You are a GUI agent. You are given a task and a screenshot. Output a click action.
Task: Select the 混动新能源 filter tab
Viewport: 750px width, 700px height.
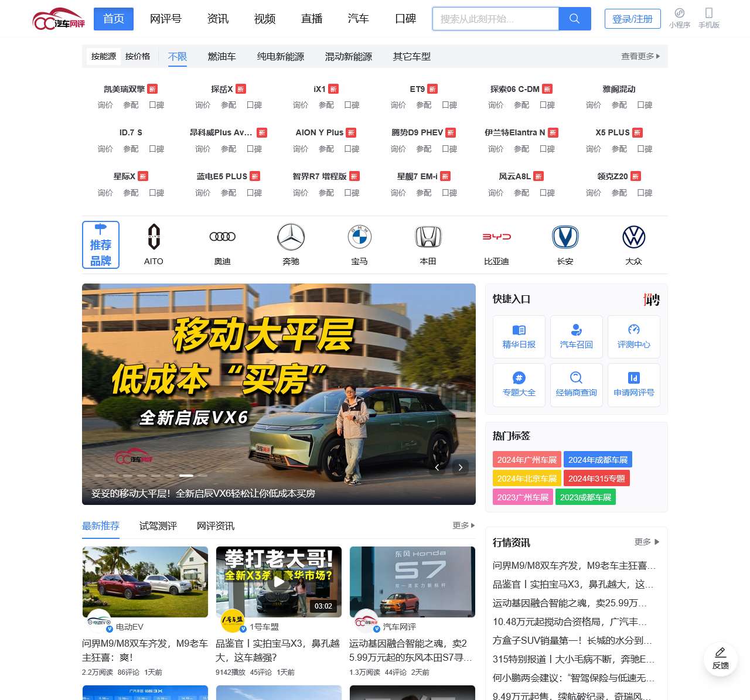click(x=349, y=57)
